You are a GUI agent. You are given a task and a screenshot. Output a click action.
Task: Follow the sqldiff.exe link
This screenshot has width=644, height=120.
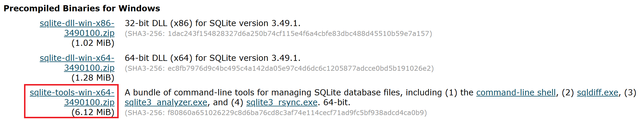coord(597,93)
